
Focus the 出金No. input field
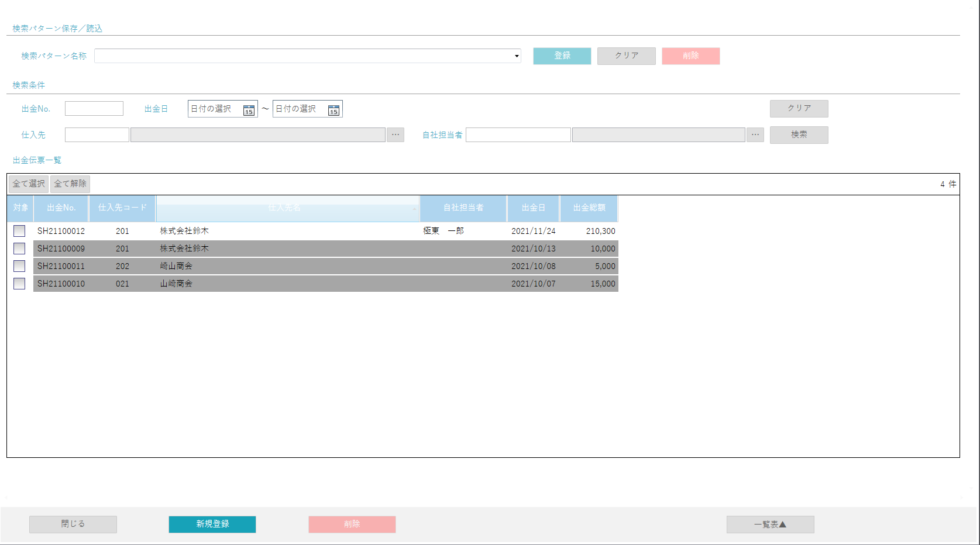[94, 109]
